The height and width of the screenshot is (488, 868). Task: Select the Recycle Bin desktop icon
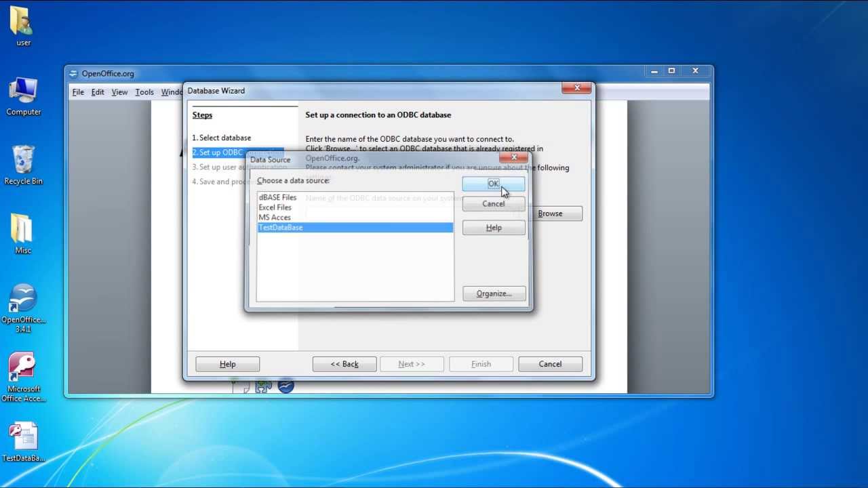[23, 165]
